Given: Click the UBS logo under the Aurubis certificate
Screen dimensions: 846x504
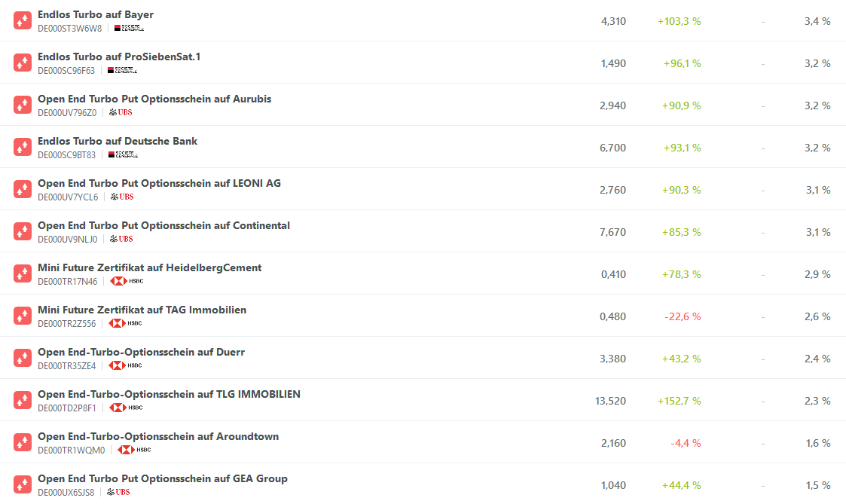Looking at the screenshot, I should coord(121,112).
